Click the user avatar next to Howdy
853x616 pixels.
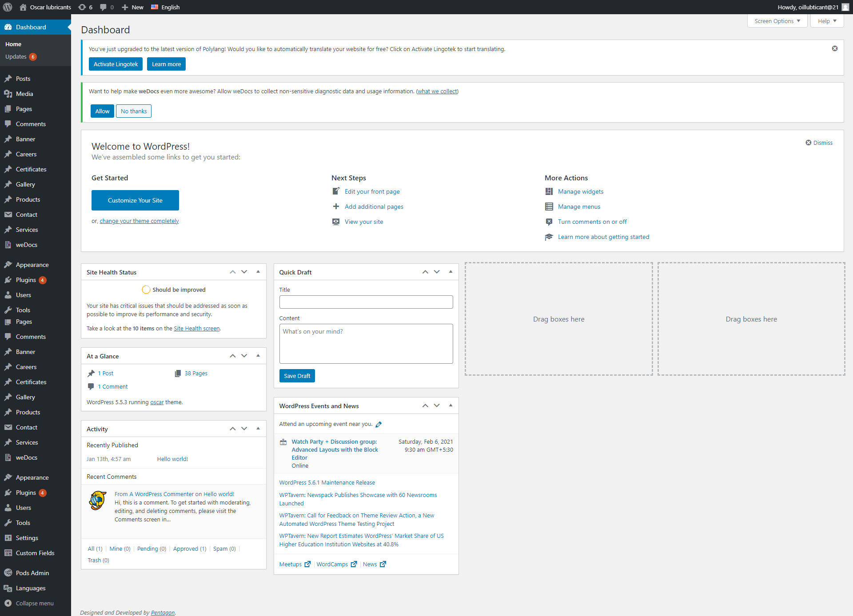[x=845, y=7]
